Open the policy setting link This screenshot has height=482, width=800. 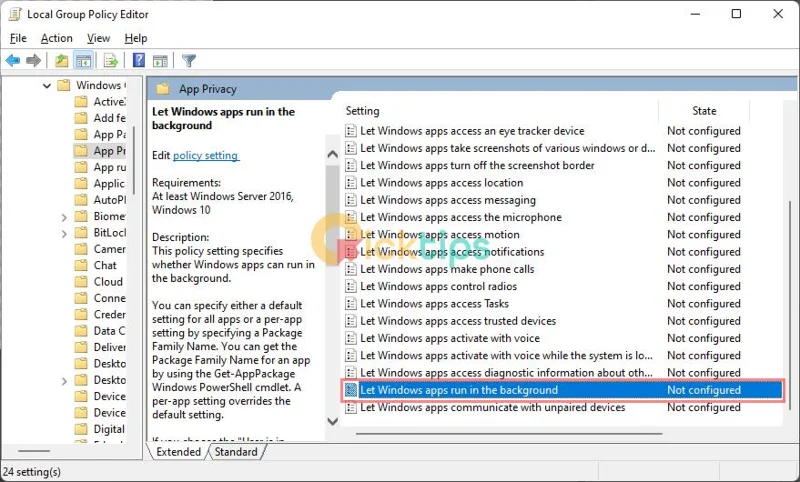tap(206, 156)
